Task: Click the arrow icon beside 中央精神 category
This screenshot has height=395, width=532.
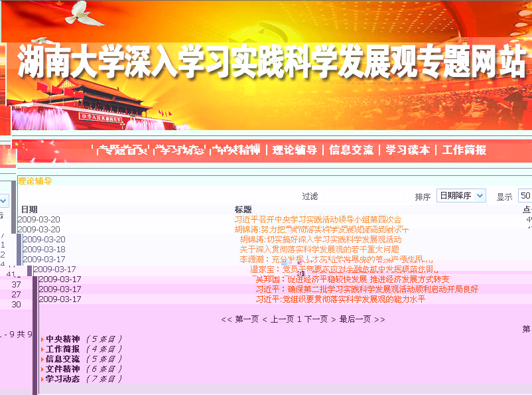Action: (x=42, y=339)
